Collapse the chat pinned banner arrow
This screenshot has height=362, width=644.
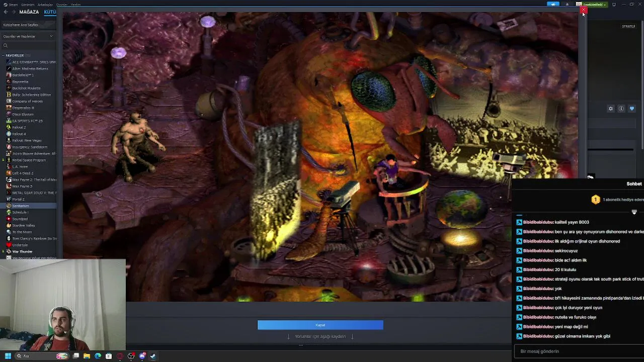634,212
